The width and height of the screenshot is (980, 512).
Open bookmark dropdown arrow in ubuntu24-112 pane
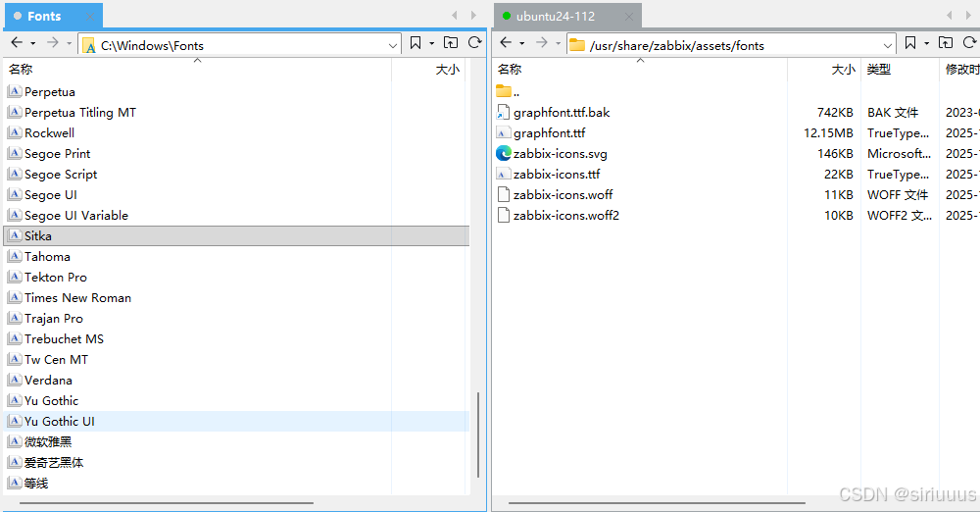pos(926,43)
